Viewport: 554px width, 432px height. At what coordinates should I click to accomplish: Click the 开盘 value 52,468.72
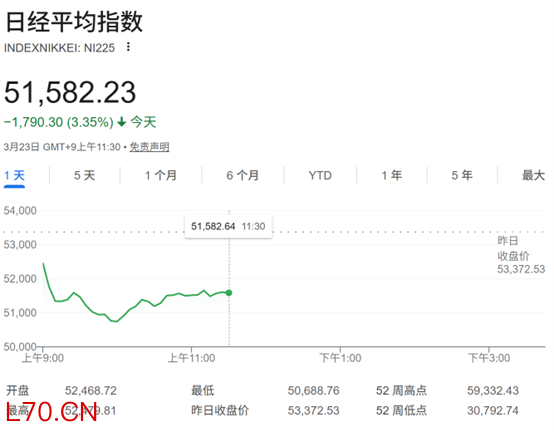tap(91, 391)
